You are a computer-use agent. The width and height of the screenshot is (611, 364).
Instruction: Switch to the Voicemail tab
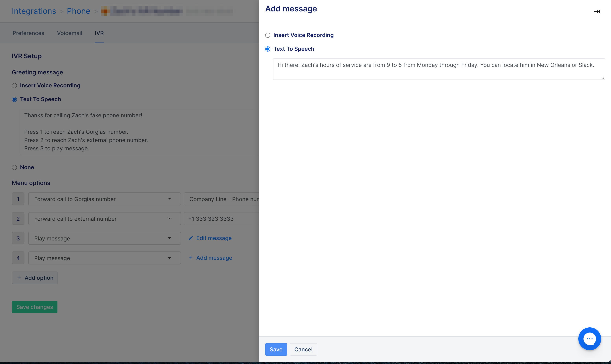[x=70, y=33]
